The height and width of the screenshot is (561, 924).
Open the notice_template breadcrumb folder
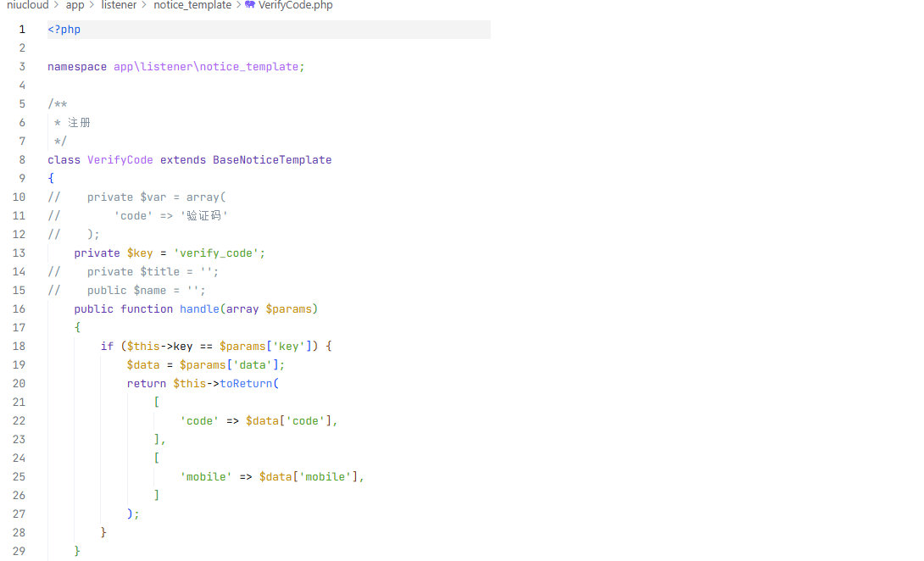[192, 5]
